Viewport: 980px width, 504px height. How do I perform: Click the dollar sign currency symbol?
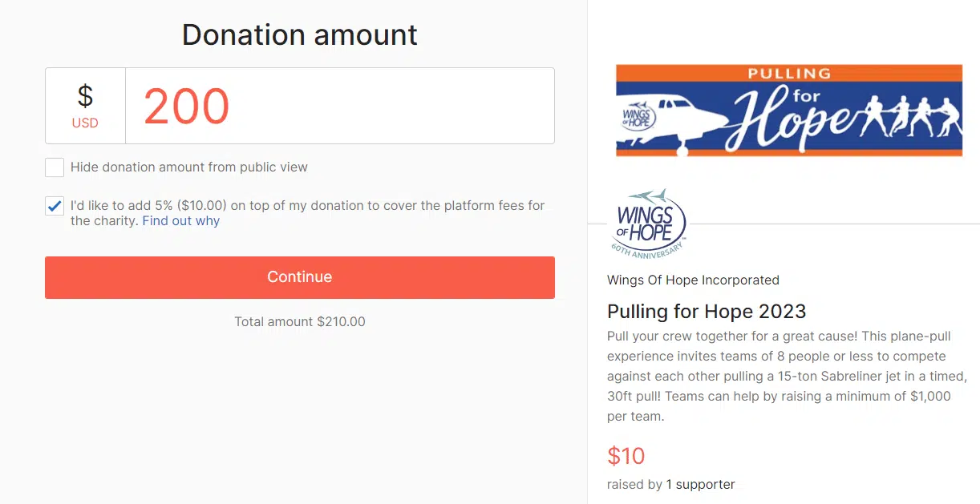coord(85,97)
